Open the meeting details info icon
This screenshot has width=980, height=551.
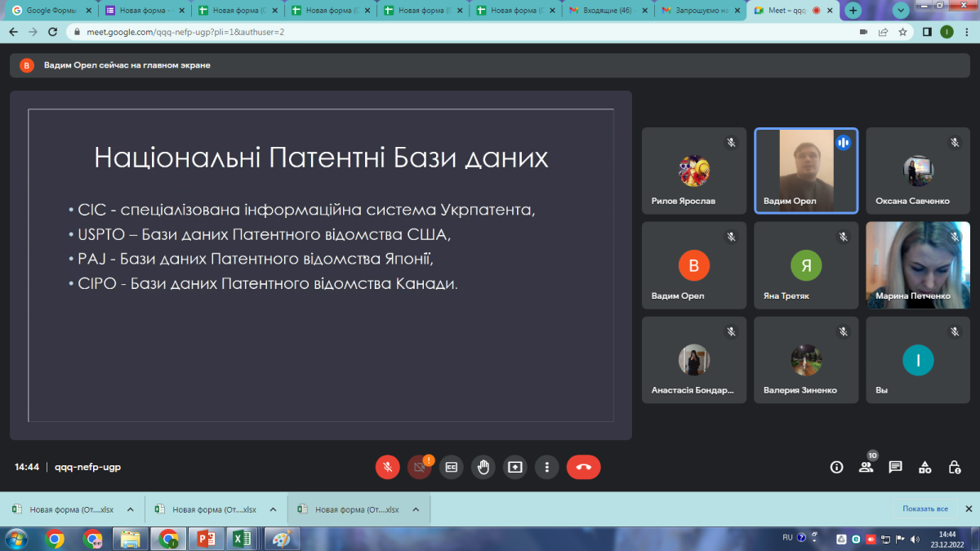click(836, 467)
